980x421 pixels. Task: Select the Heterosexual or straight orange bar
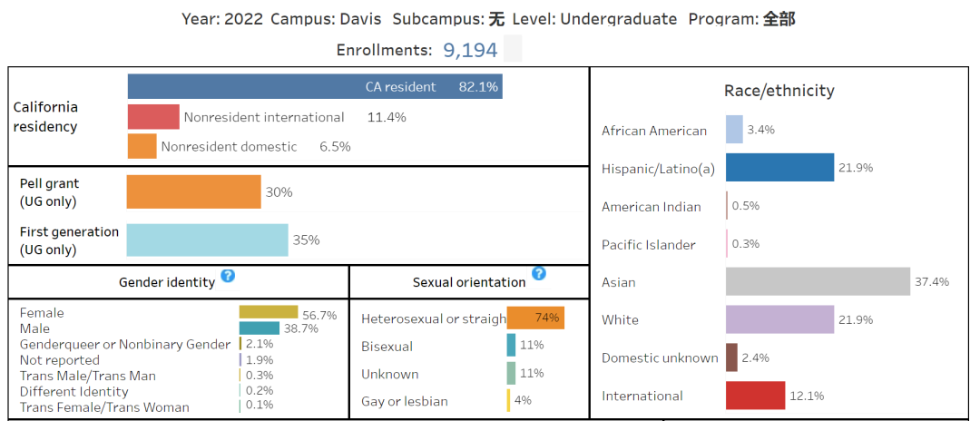click(535, 318)
